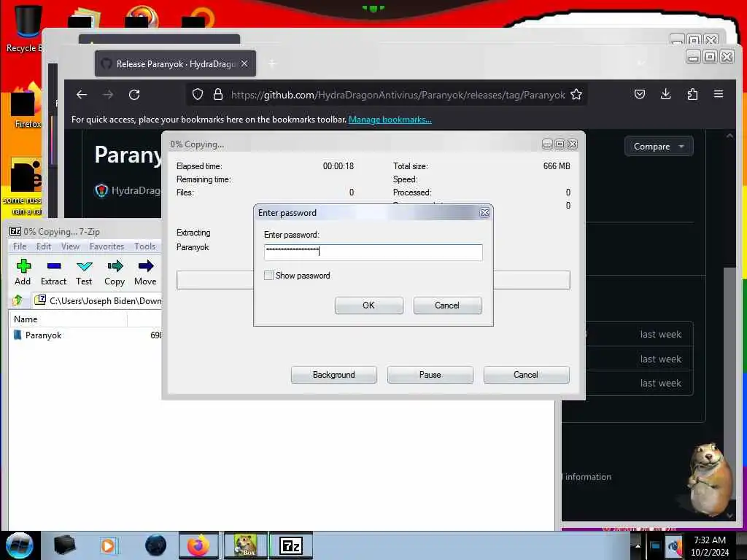Click the Extract icon in 7-Zip toolbar

[x=54, y=265]
